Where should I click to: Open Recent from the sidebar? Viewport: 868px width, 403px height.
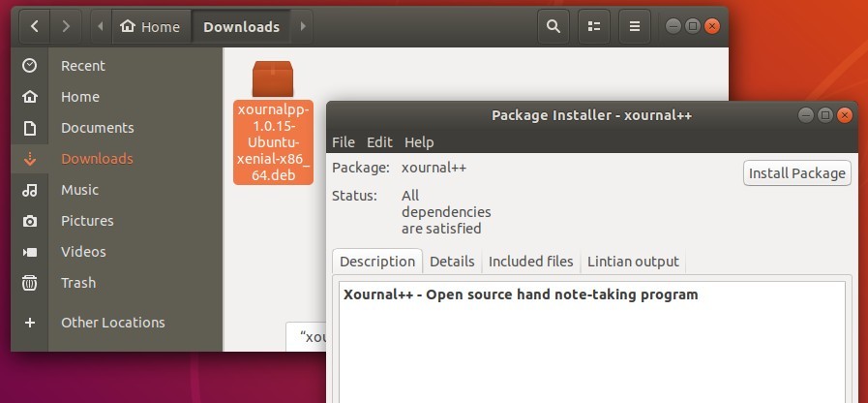tap(116, 66)
